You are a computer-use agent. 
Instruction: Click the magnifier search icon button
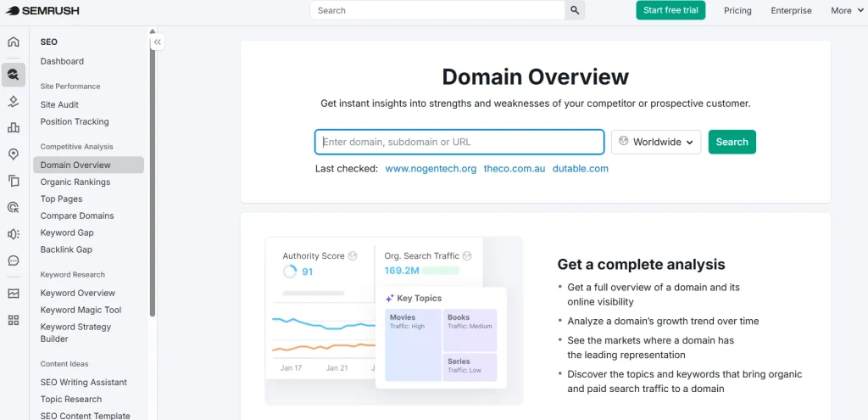coord(575,10)
